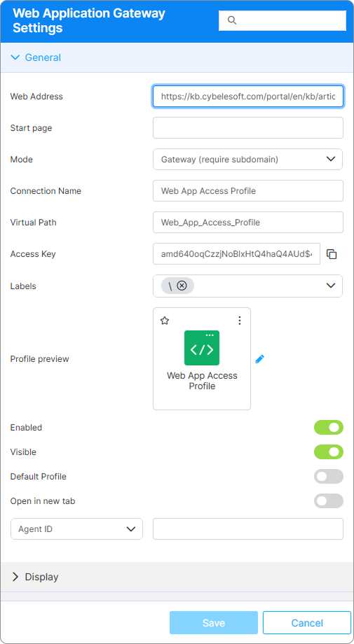Viewport: 354px width, 644px height.
Task: Click the Web Address input field
Action: (x=248, y=97)
